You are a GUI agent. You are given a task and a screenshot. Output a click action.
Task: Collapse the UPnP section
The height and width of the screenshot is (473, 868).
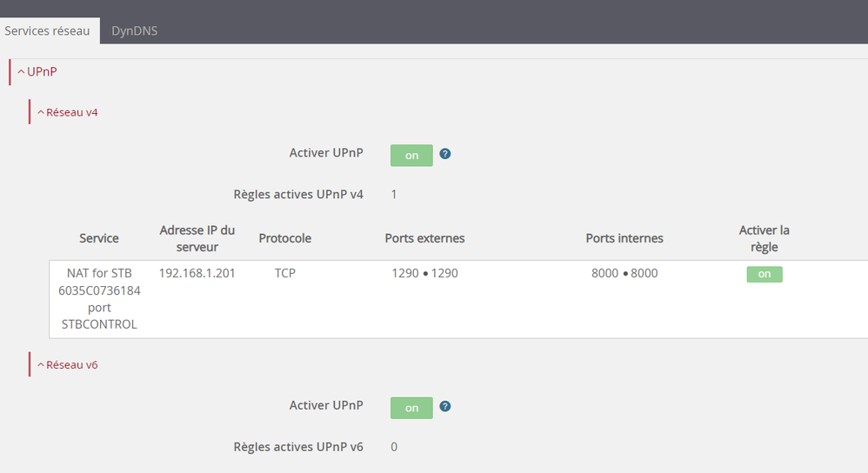coord(37,71)
